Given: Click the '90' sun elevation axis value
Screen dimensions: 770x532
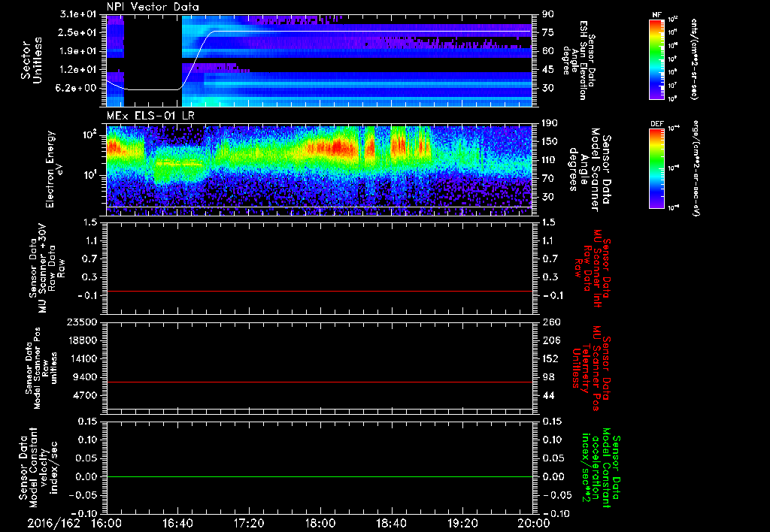Looking at the screenshot, I should click(x=548, y=14).
